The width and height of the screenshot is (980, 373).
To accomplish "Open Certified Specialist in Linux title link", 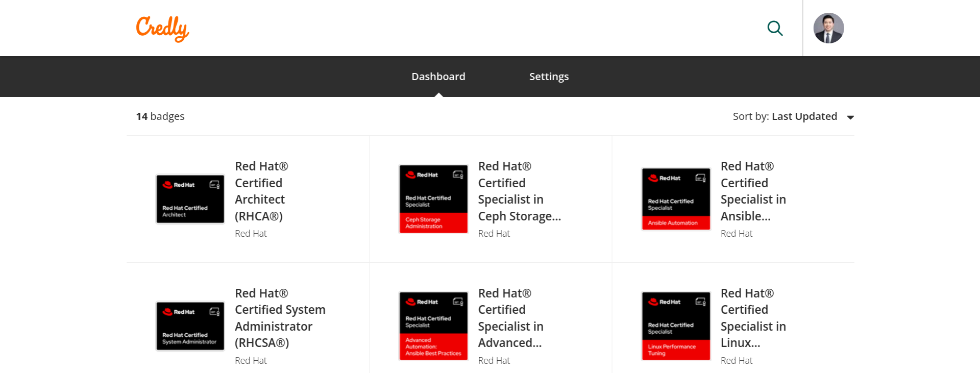I will (753, 318).
